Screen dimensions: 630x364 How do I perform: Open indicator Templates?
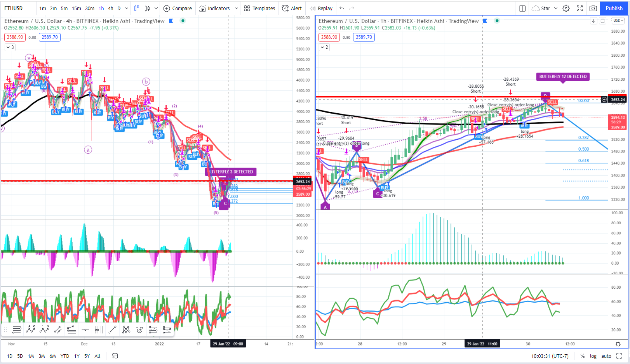[x=259, y=8]
